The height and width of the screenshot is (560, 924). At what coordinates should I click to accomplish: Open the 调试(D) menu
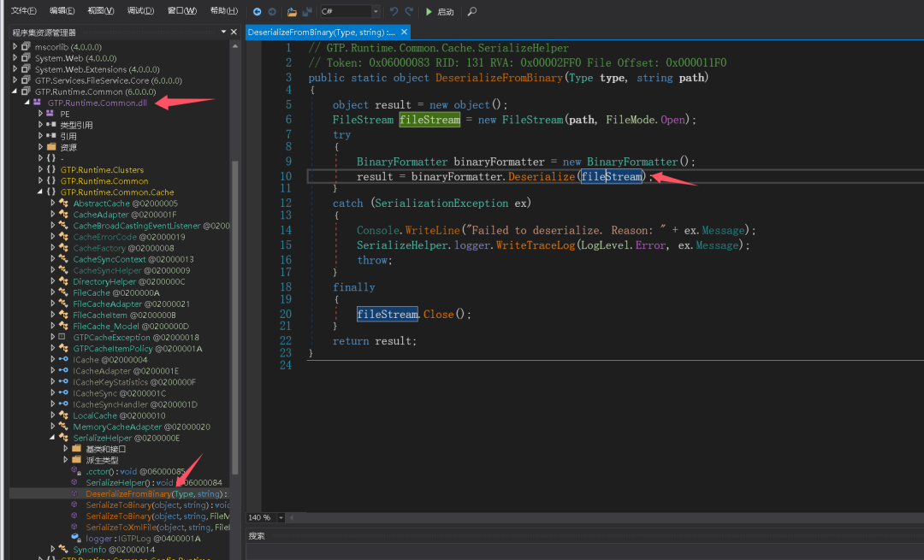point(140,11)
